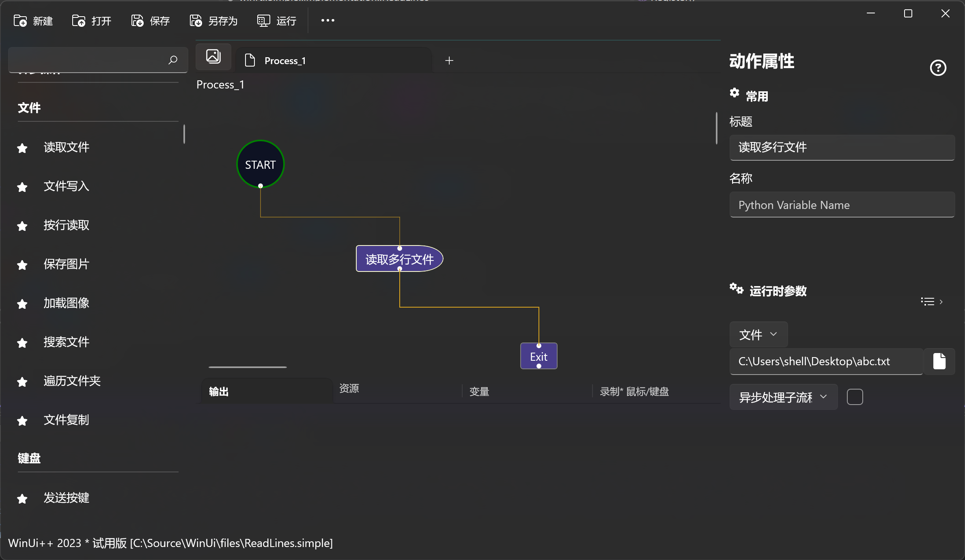The width and height of the screenshot is (965, 560).
Task: Open the 异步处理子流程 dropdown
Action: point(783,397)
